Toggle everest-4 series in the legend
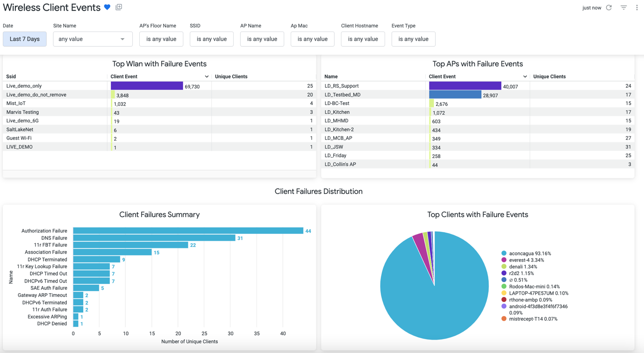Viewport: 644px width, 353px height. [526, 260]
